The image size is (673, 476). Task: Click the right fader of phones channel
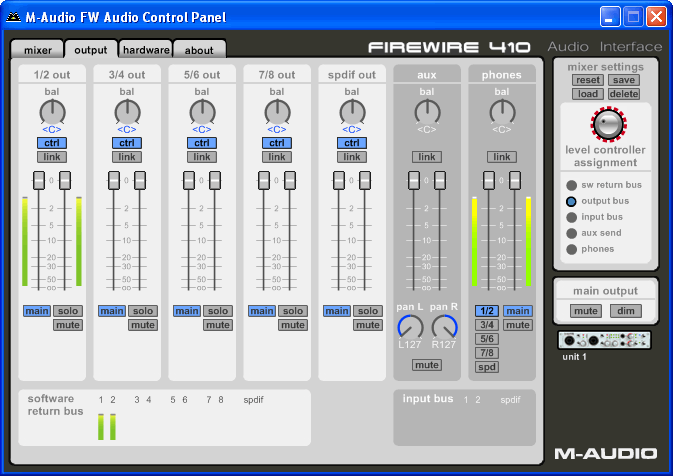pyautogui.click(x=515, y=180)
